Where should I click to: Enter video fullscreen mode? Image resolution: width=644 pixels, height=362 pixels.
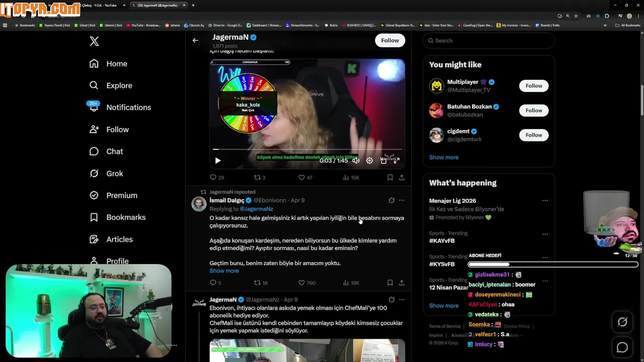pyautogui.click(x=396, y=160)
